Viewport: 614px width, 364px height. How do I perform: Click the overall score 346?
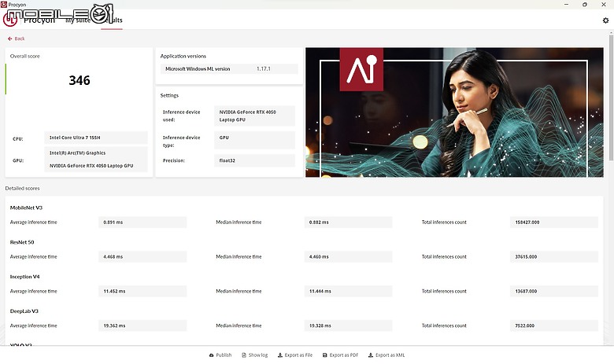click(80, 80)
